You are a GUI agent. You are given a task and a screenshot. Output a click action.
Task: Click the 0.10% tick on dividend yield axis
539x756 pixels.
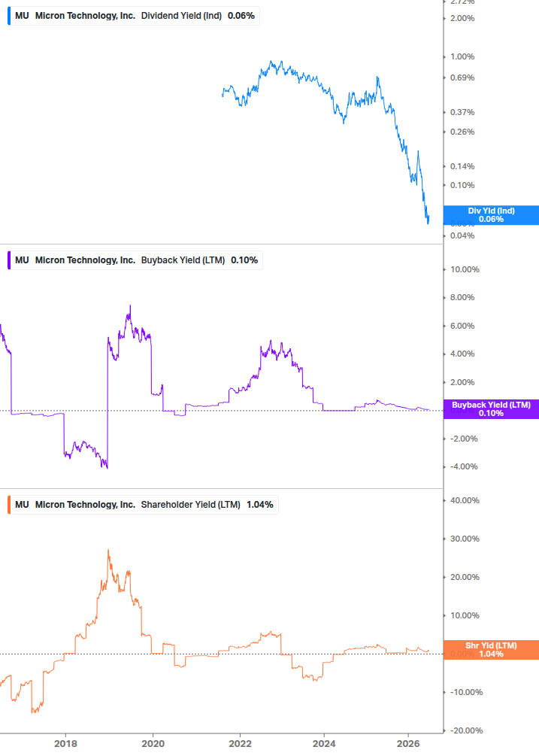462,185
